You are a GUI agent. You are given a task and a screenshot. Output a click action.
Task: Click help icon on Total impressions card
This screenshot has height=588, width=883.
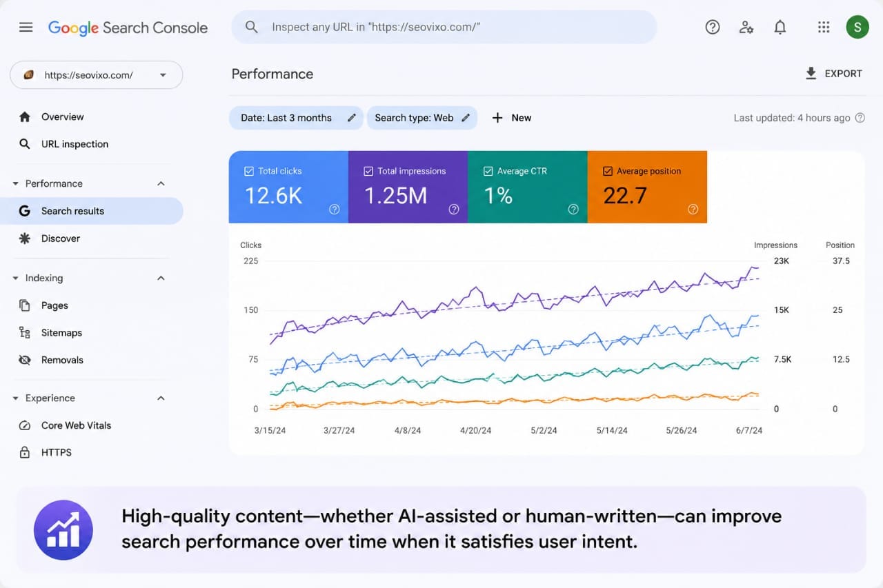coord(454,210)
